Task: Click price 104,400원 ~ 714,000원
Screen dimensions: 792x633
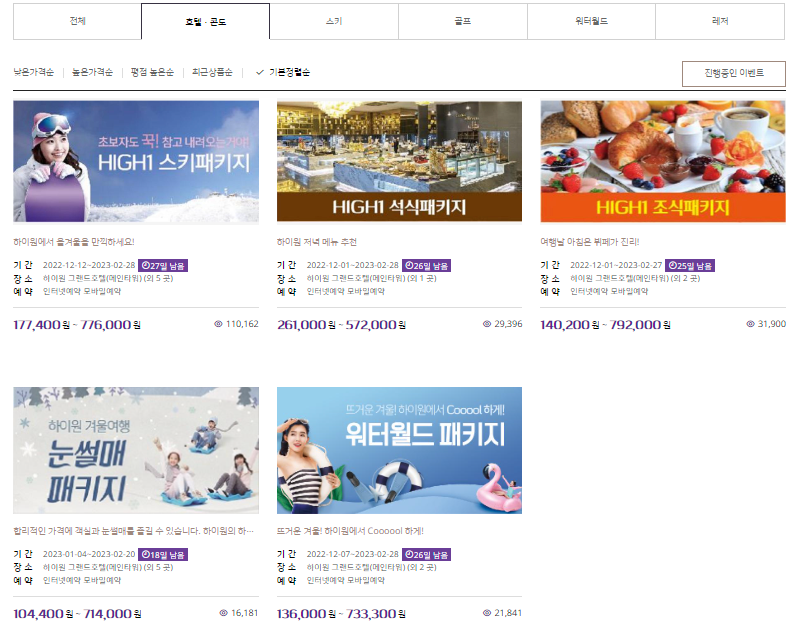Action: pos(77,614)
